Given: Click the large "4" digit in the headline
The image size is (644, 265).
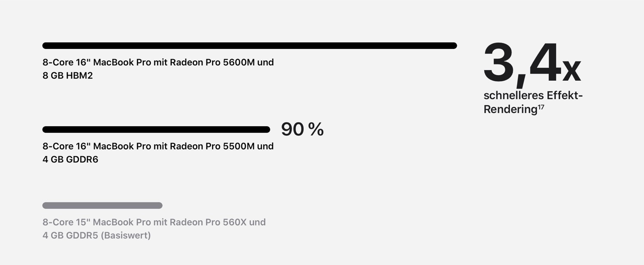Looking at the screenshot, I should pos(545,63).
